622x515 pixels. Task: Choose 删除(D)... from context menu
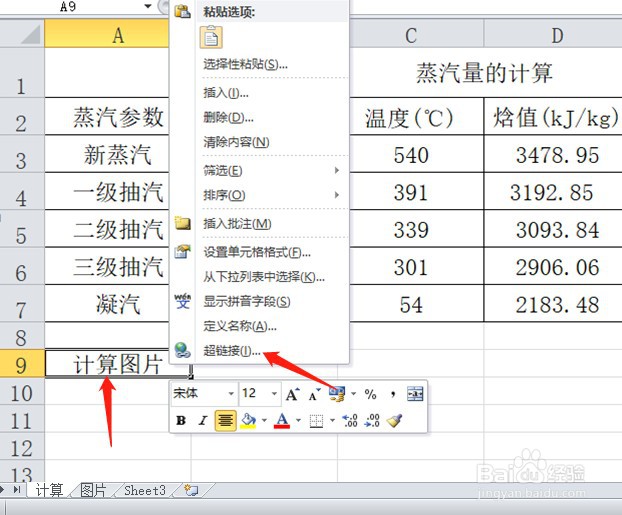click(228, 117)
